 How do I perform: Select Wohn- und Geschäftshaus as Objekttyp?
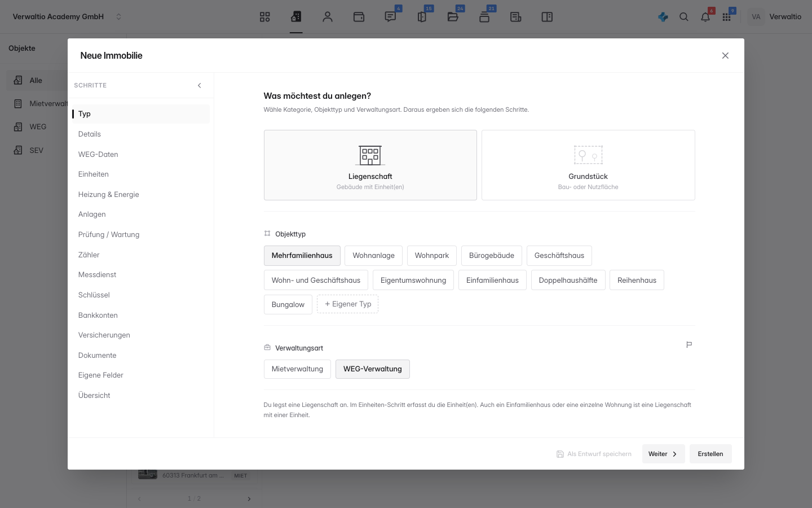coord(316,280)
